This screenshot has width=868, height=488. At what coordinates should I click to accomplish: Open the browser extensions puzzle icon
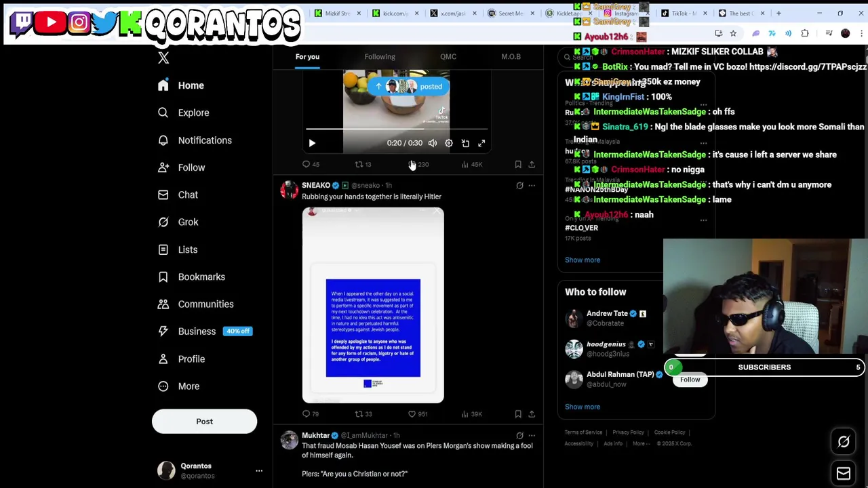(x=805, y=33)
